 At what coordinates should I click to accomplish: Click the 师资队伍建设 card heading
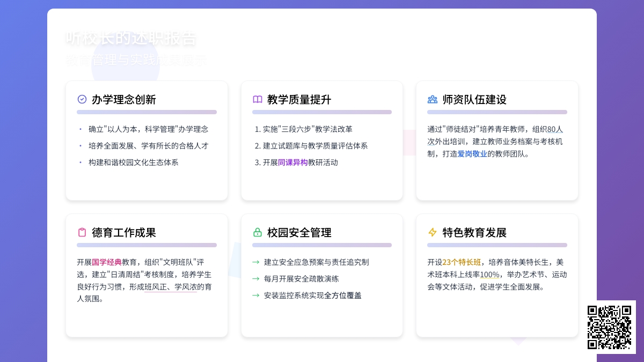point(474,99)
